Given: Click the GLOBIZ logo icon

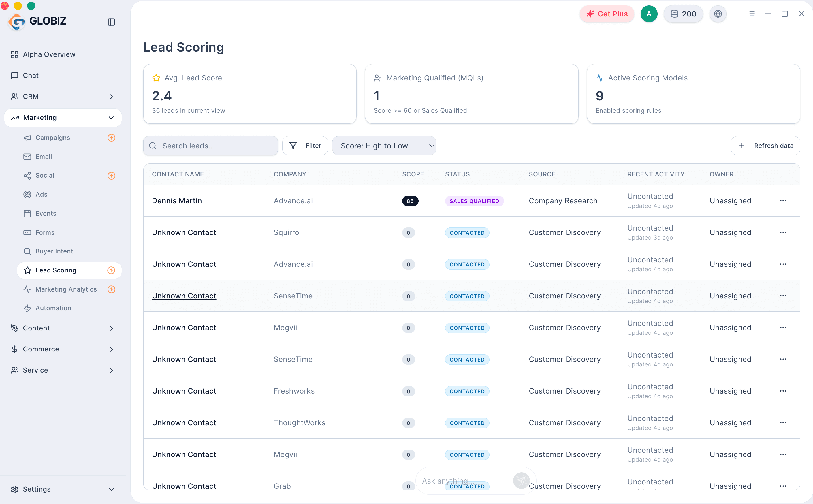Looking at the screenshot, I should click(x=16, y=22).
